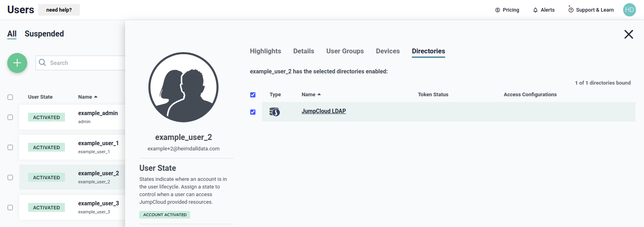
Task: Click into the user Search field
Action: (x=84, y=63)
